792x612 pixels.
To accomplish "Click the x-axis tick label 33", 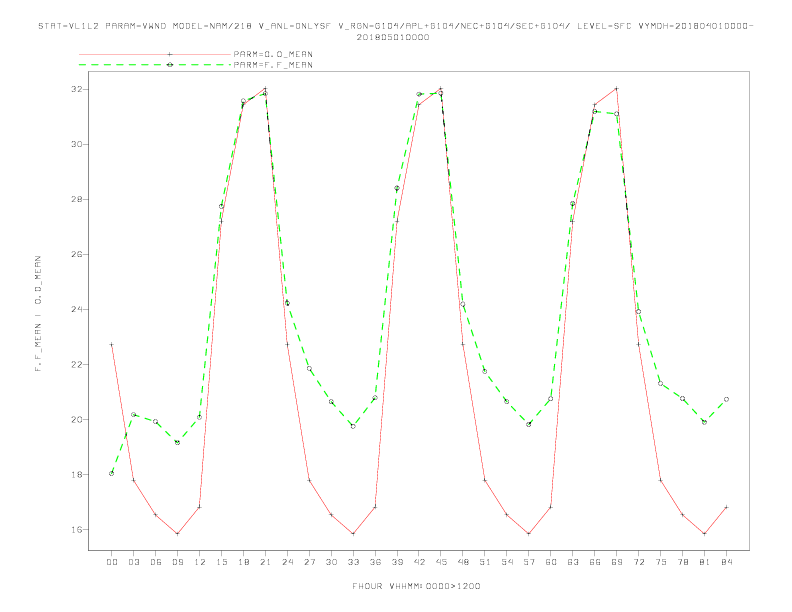I will 353,562.
